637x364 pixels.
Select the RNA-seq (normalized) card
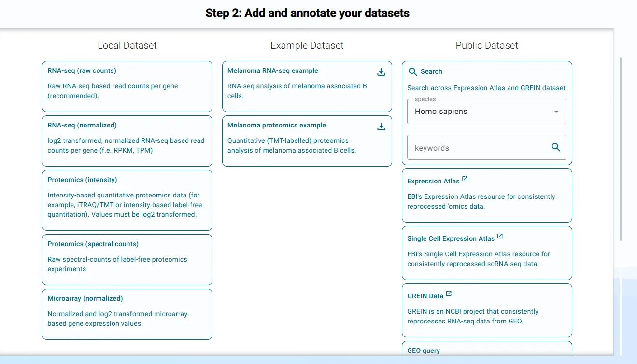(x=127, y=141)
